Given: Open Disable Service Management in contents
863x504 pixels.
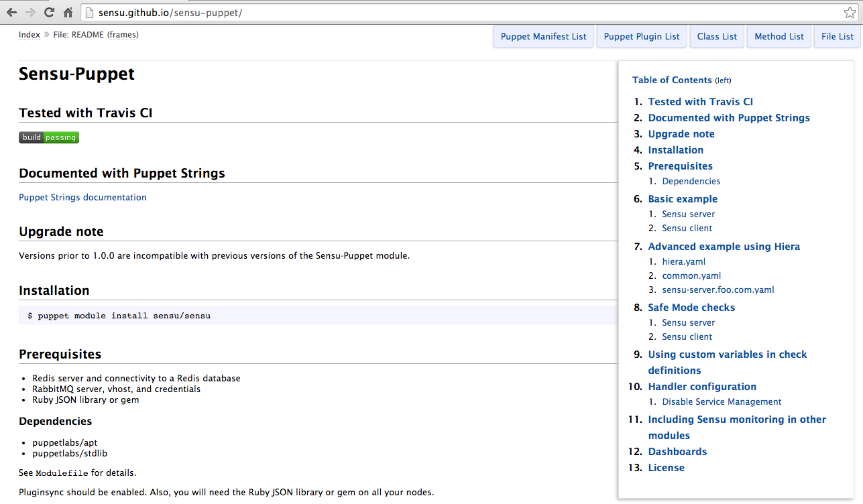Looking at the screenshot, I should pyautogui.click(x=722, y=401).
